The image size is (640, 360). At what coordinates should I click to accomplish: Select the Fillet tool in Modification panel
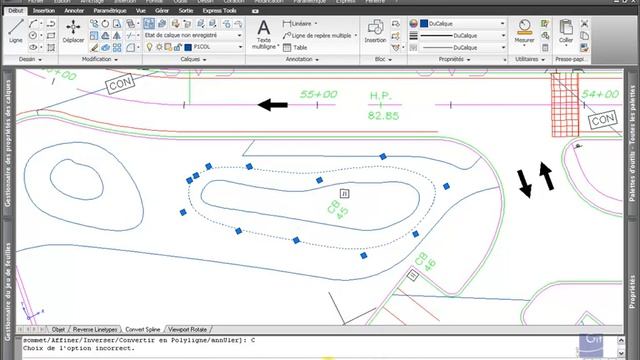131,47
